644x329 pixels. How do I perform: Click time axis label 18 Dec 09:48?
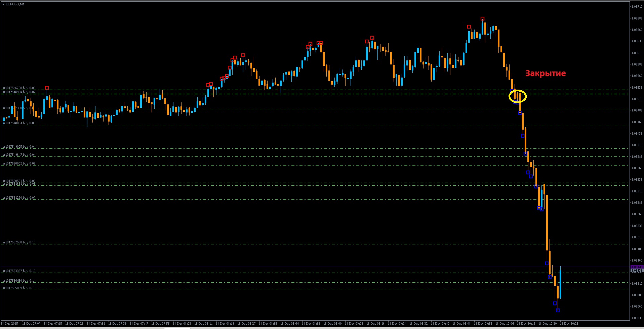[461, 324]
